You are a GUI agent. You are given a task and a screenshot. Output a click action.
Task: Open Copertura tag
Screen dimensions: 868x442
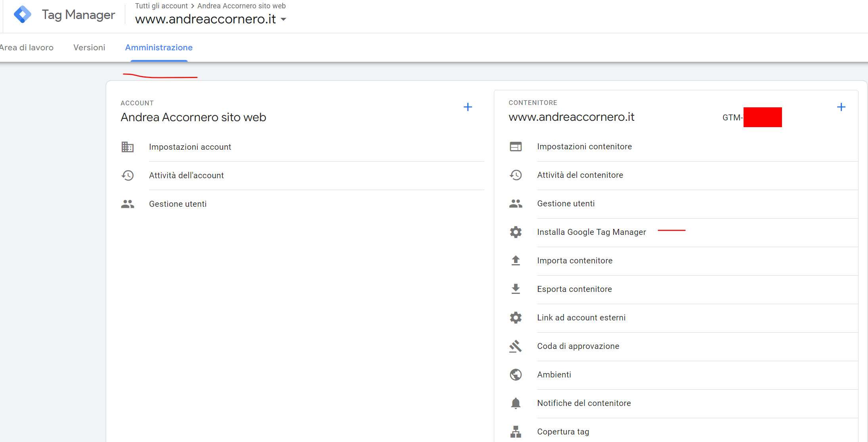(563, 432)
